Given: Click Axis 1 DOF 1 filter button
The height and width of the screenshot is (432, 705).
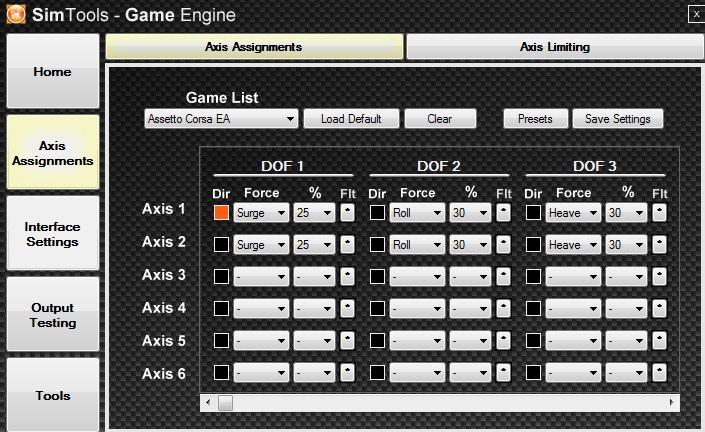Looking at the screenshot, I should (x=347, y=212).
